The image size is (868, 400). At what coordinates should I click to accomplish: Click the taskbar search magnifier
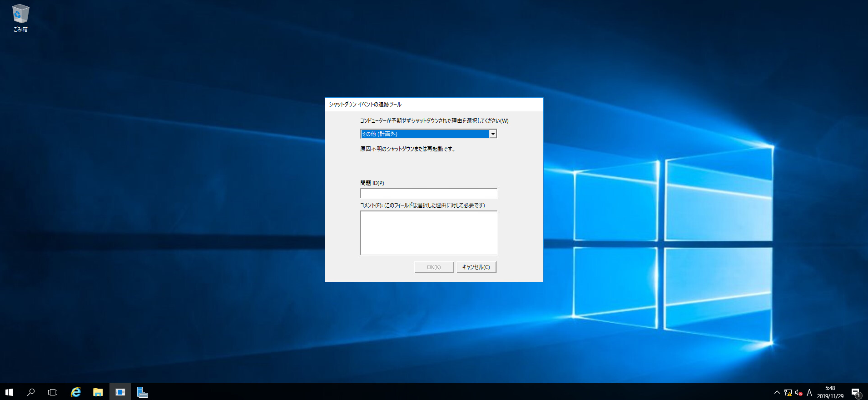point(31,392)
